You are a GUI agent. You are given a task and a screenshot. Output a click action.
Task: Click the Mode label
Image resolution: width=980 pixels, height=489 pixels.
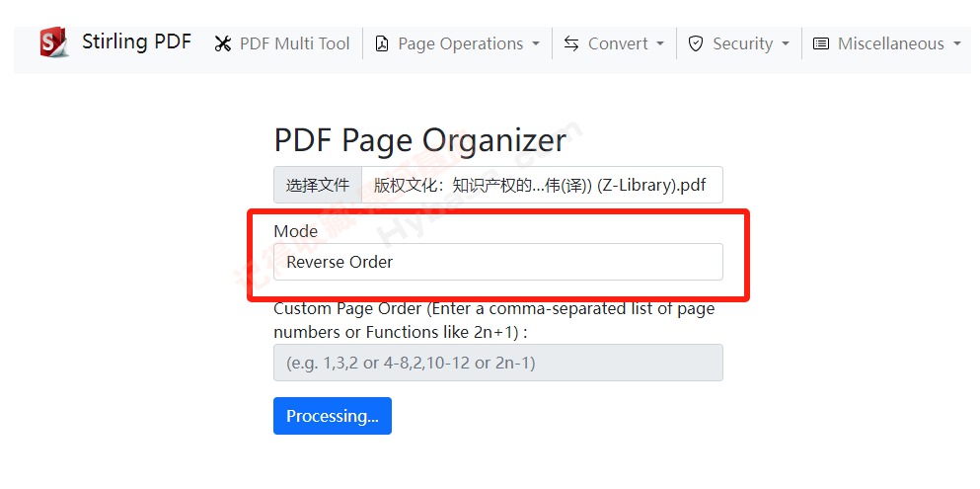coord(296,231)
